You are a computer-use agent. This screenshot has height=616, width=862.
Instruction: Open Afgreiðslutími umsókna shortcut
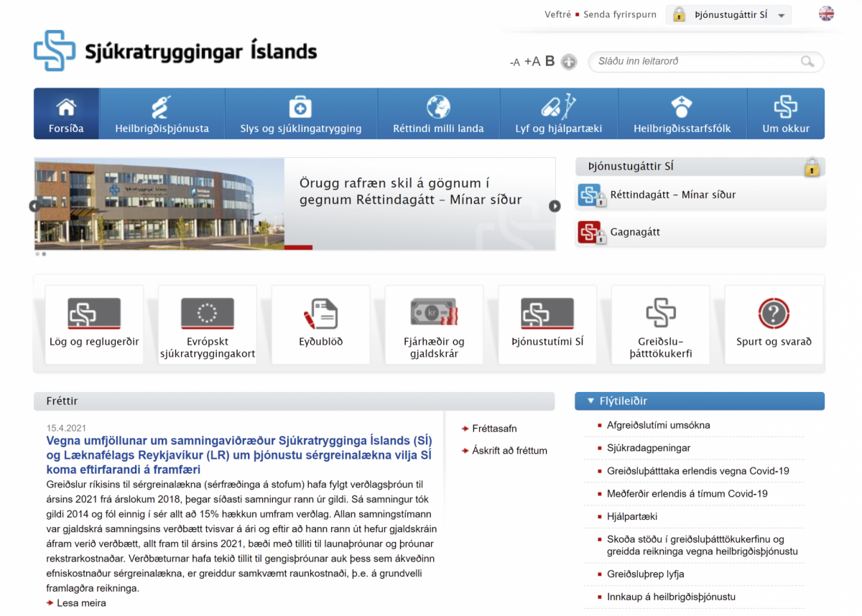tap(658, 425)
